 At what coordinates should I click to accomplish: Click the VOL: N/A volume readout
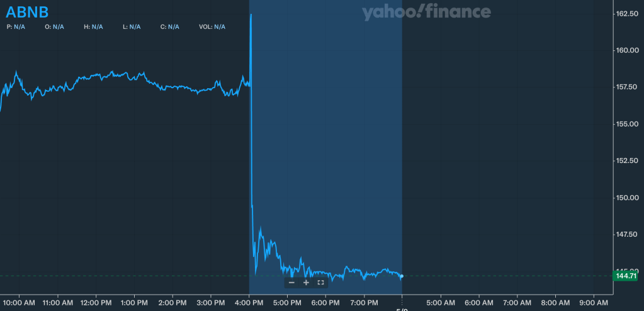pos(212,26)
